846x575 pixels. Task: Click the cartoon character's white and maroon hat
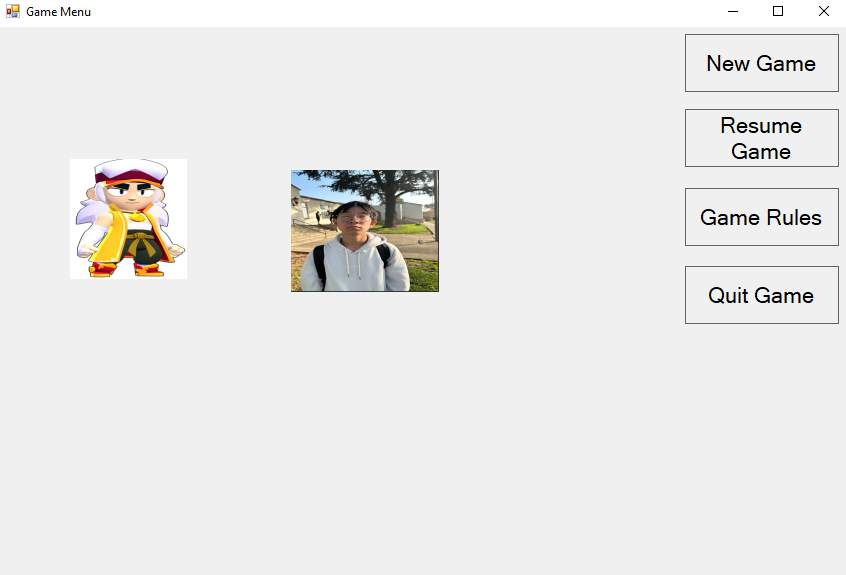[x=131, y=170]
